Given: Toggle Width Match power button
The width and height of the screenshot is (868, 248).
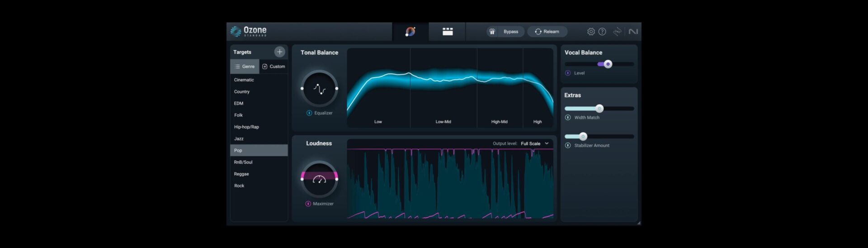Looking at the screenshot, I should pos(568,118).
